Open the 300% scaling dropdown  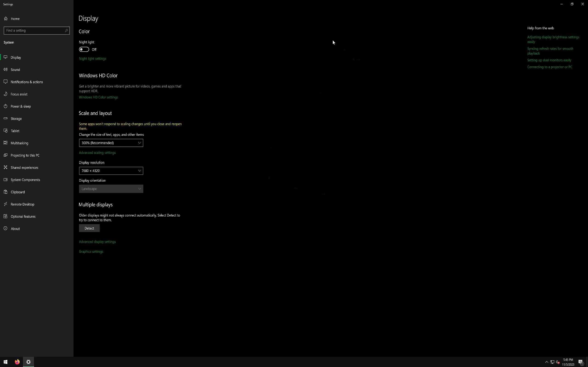[111, 143]
